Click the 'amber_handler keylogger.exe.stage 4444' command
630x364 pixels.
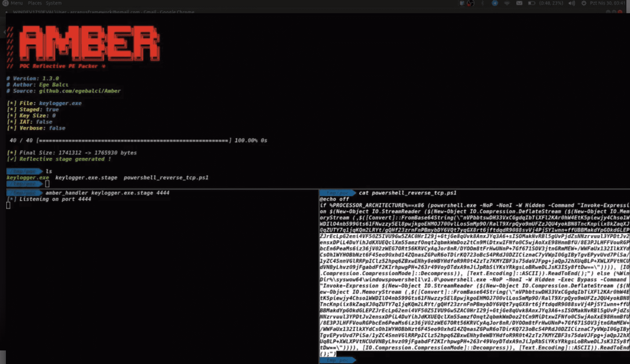(108, 193)
